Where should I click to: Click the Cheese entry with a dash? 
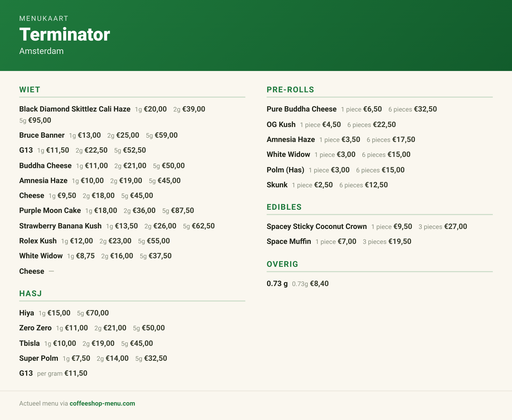click(x=32, y=271)
